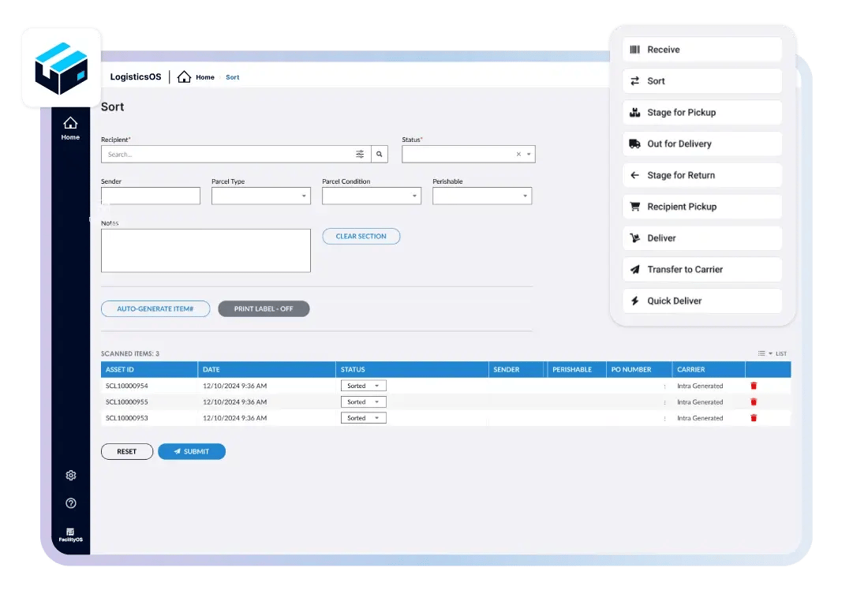The height and width of the screenshot is (616, 853).
Task: Click the Stage for Pickup boxes icon
Action: [x=635, y=113]
